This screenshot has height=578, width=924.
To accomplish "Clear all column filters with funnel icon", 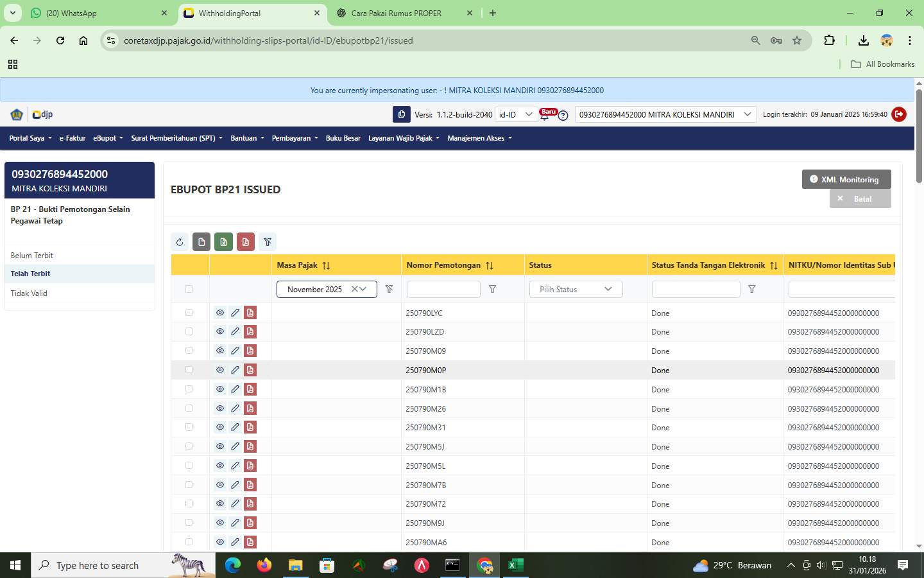I will (x=268, y=242).
